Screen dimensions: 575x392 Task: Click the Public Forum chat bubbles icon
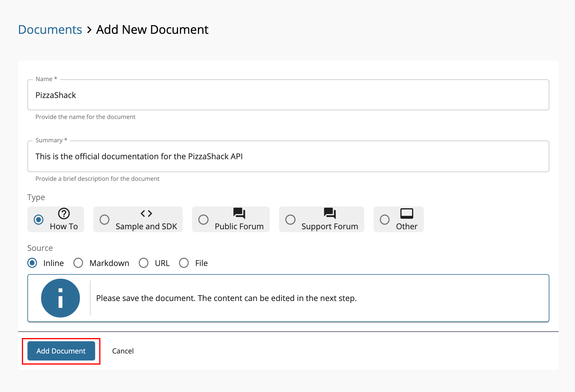pyautogui.click(x=239, y=213)
